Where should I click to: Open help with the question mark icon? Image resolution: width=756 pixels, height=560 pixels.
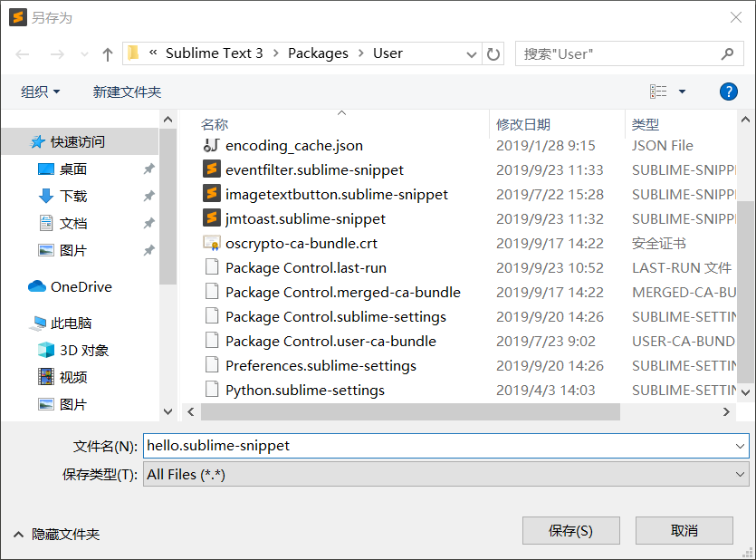point(729,92)
